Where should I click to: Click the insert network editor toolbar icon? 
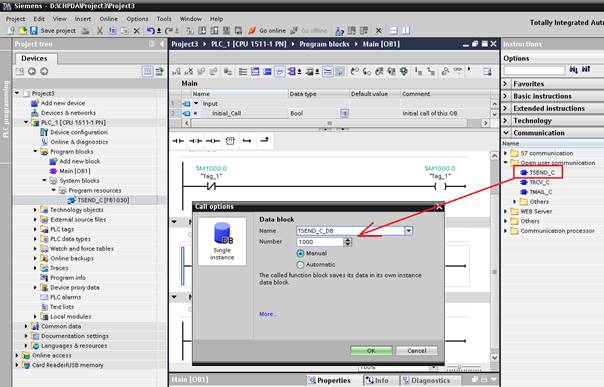click(x=177, y=71)
